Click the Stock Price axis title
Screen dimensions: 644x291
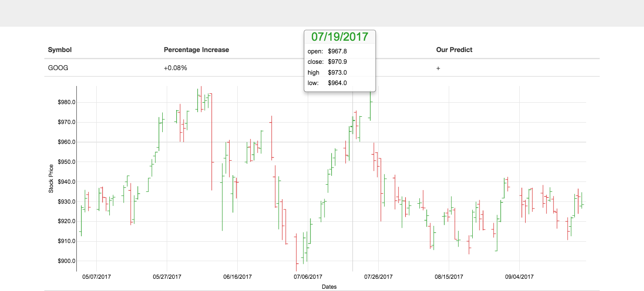(x=51, y=178)
